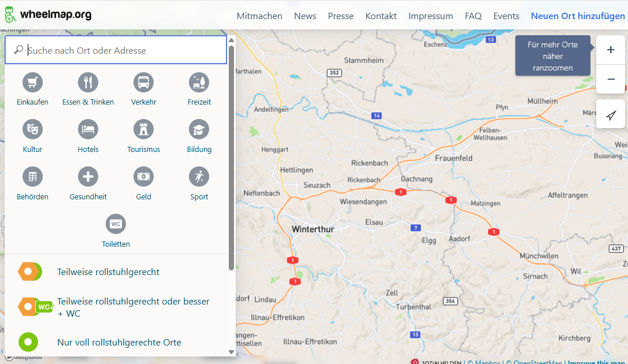Viewport: 628px width, 364px height.
Task: Filter Teilweise rollstuhlgerecht oder besser + WC
Action: tap(116, 307)
